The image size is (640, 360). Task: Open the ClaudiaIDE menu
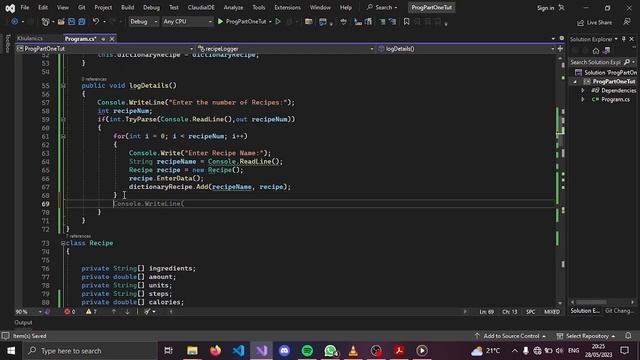[x=201, y=7]
